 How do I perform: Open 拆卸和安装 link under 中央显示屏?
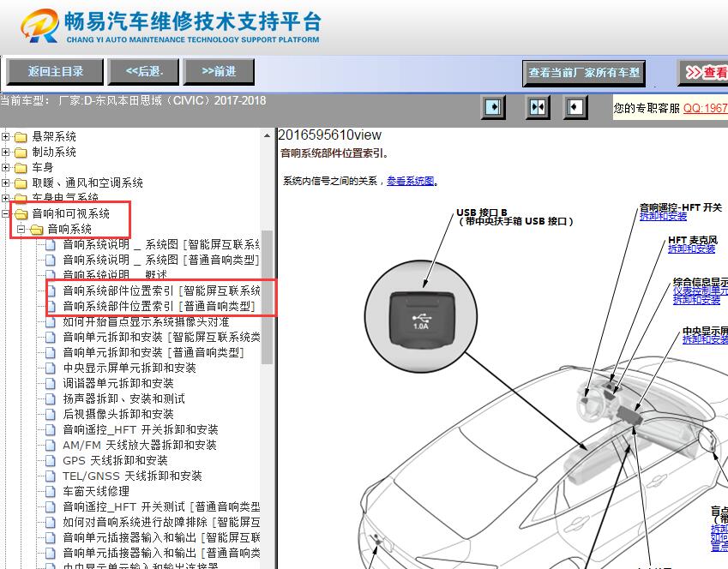705,339
